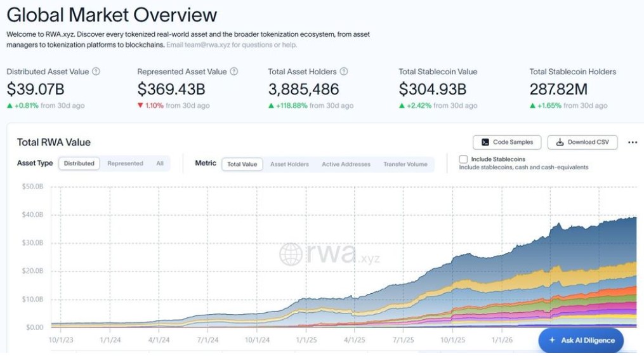Click the yellow band in the chart
The image size is (644, 356).
click(596, 274)
